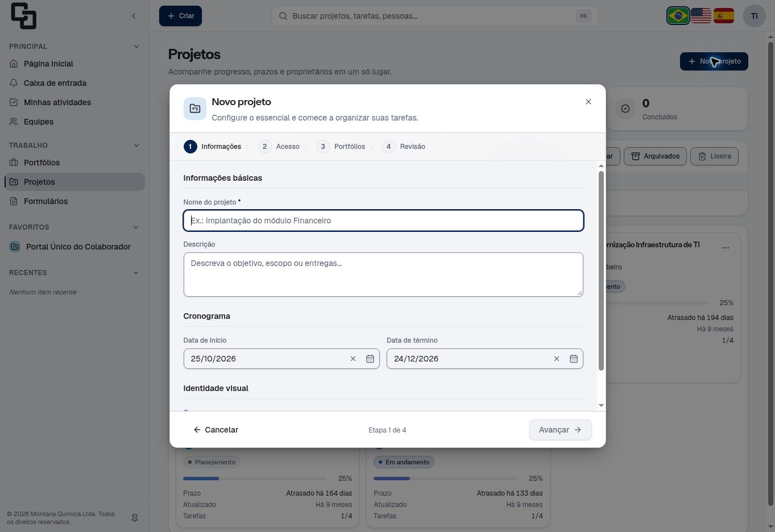This screenshot has width=775, height=532.
Task: Close the Novo projeto dialog
Action: point(588,102)
